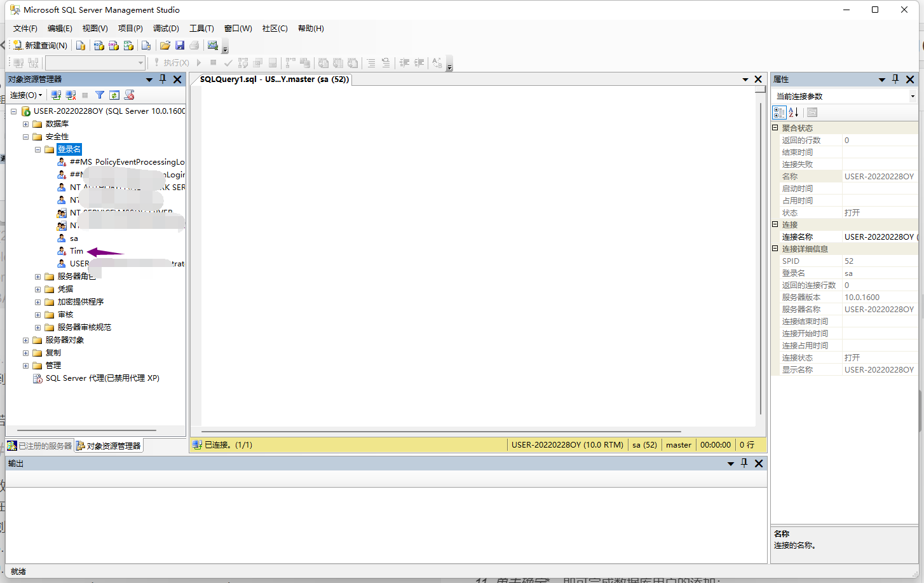The image size is (924, 583).
Task: Collapse the 连接详细信息 property category
Action: [x=775, y=249]
